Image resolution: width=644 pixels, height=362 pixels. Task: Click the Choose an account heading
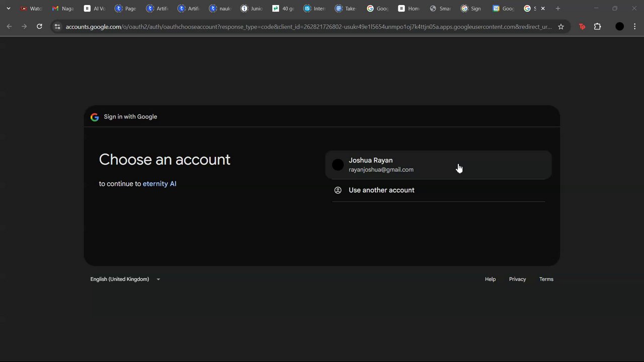click(x=165, y=159)
